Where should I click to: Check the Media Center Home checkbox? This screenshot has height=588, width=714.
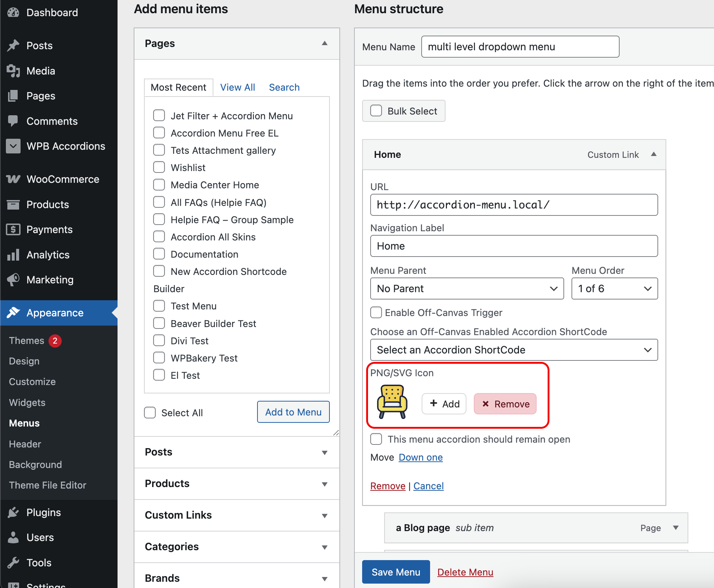point(159,184)
